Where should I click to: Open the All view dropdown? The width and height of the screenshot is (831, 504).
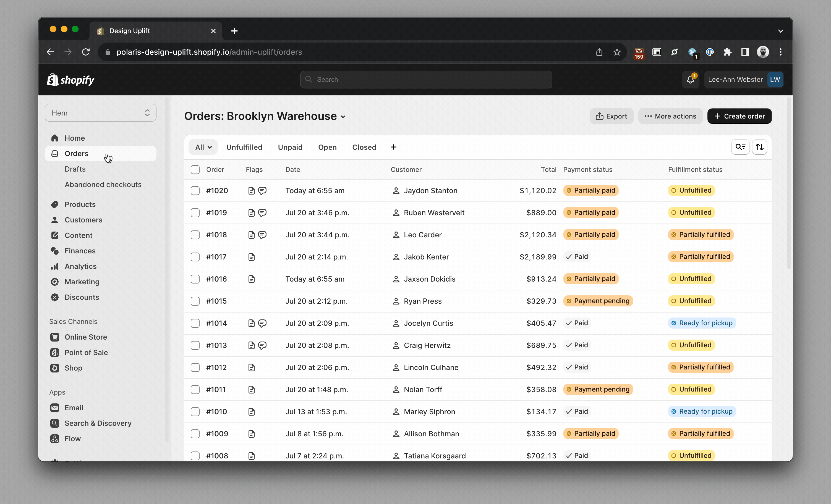(x=203, y=147)
